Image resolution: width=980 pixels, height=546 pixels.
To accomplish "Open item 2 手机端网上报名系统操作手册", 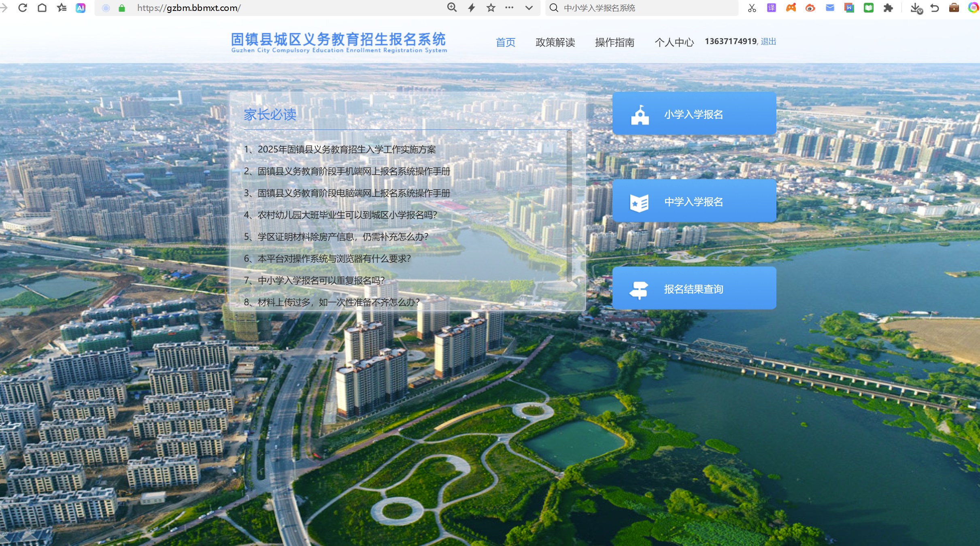I will pos(347,171).
